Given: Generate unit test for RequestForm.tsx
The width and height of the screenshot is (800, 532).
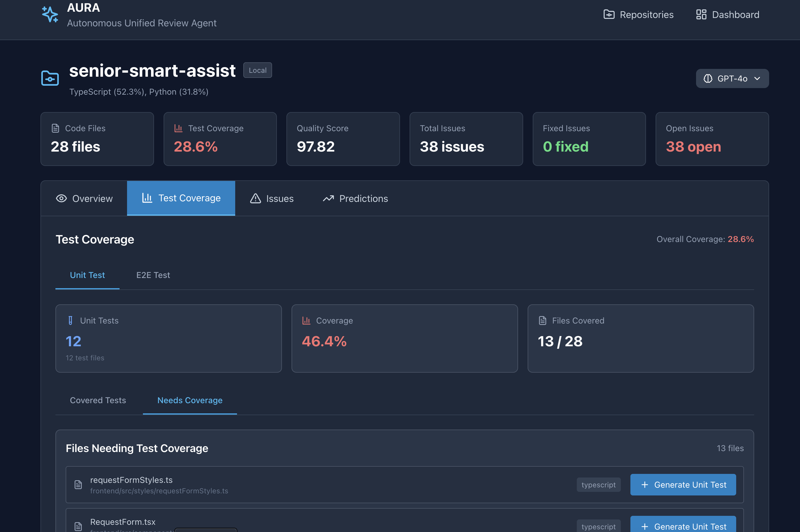Looking at the screenshot, I should (683, 525).
